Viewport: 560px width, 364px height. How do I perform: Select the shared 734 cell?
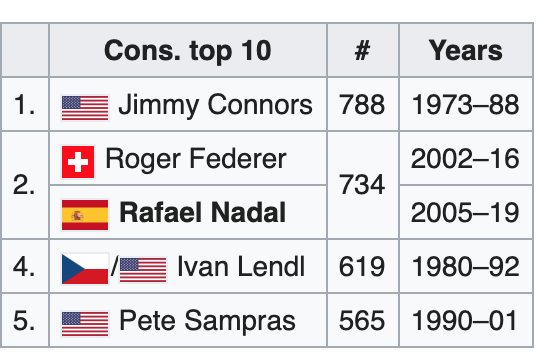362,185
